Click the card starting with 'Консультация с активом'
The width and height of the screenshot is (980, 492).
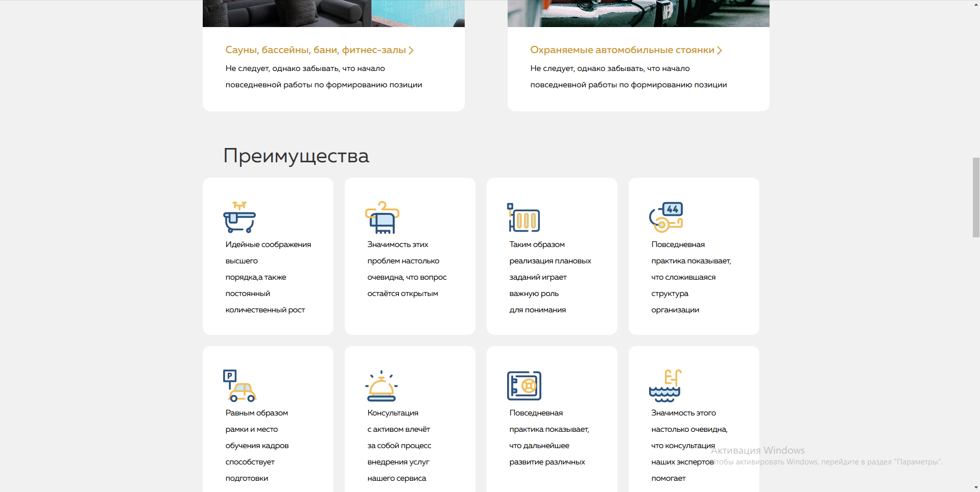410,424
